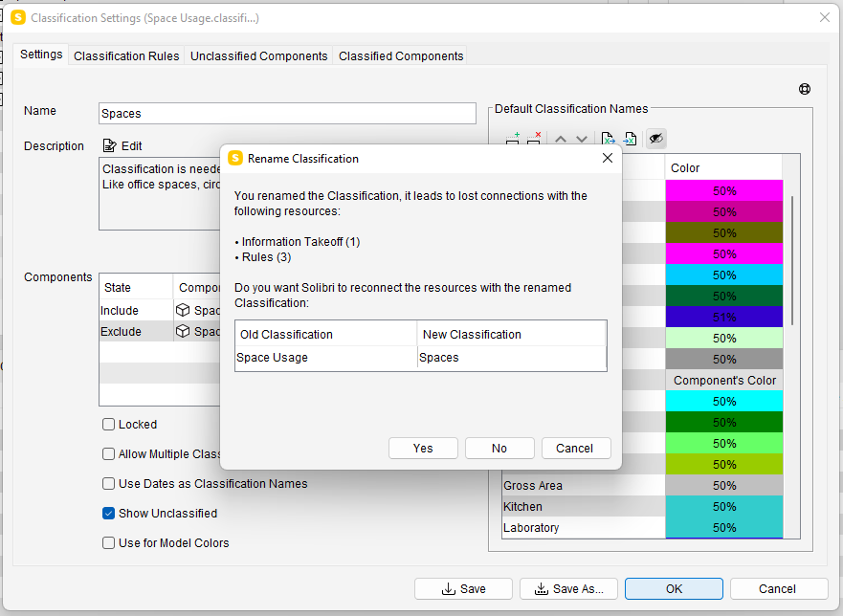Screen dimensions: 843x616
Task: Click the move up arrow icon
Action: tap(561, 139)
